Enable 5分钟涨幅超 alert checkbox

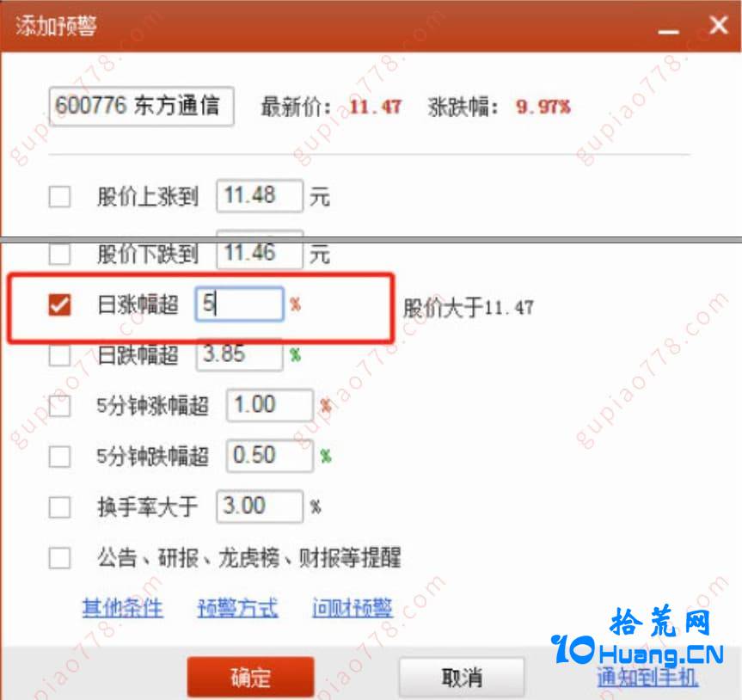[59, 406]
